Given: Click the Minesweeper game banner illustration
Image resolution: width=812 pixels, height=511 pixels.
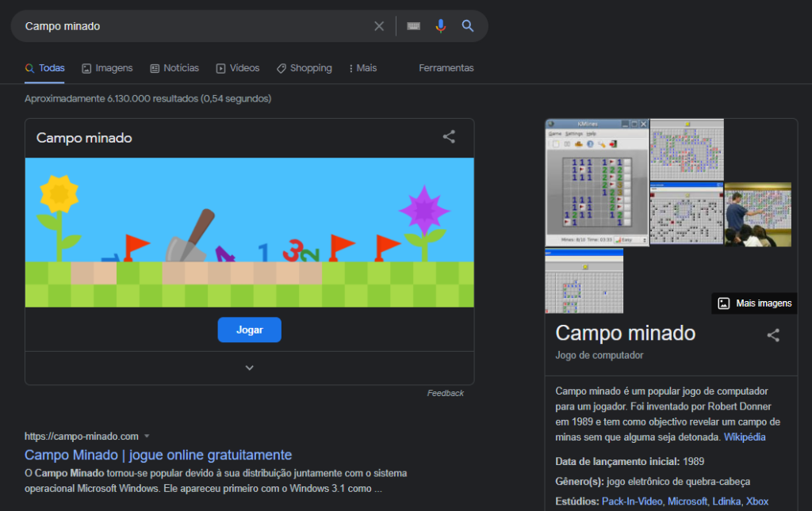Looking at the screenshot, I should coord(250,232).
